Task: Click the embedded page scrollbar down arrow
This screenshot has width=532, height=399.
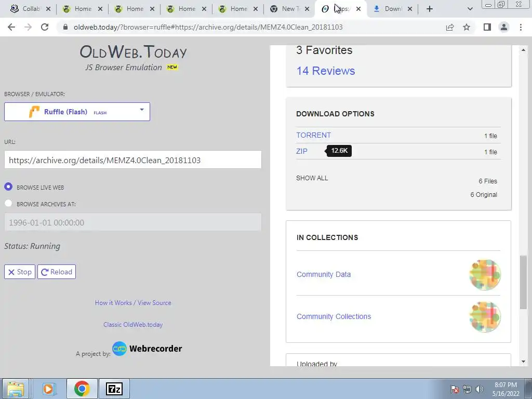Action: (523, 362)
